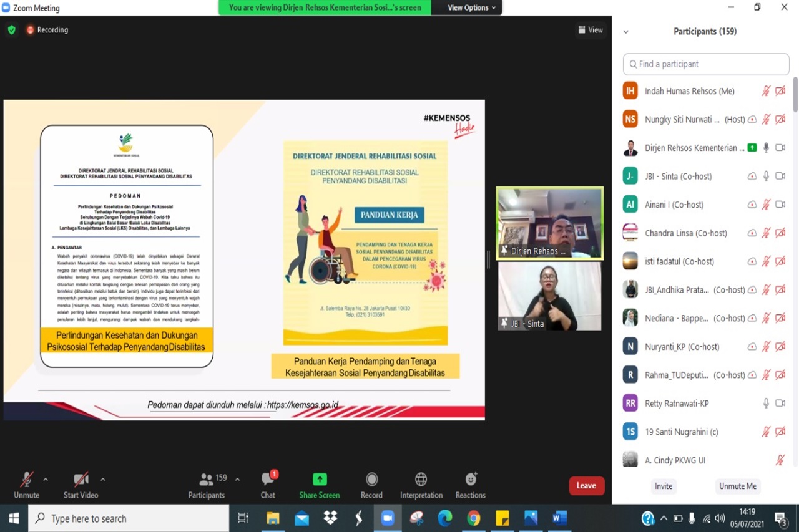
Task: Select host Nungky Siti Nurwati
Action: (706, 119)
